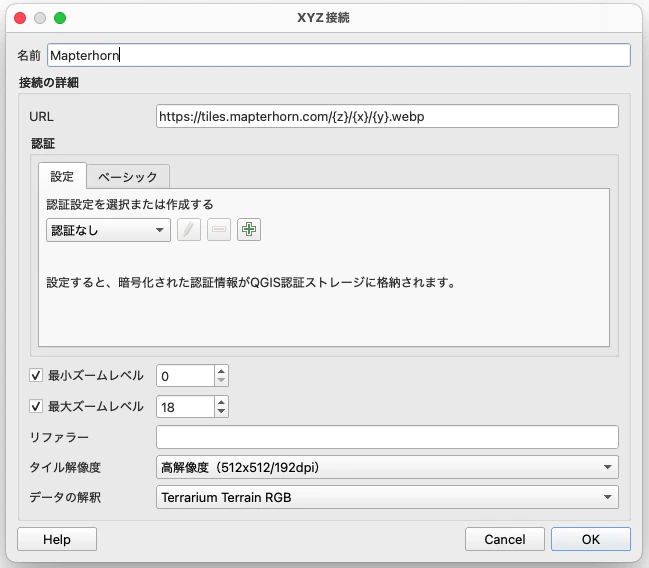Open the 認証なし authentication dropdown
Viewport: 649px width, 568px height.
click(108, 230)
